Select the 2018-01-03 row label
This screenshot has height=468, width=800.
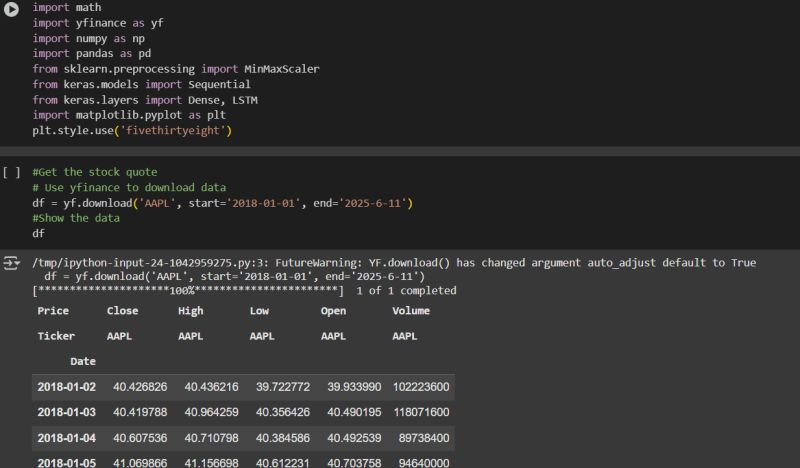pyautogui.click(x=67, y=412)
